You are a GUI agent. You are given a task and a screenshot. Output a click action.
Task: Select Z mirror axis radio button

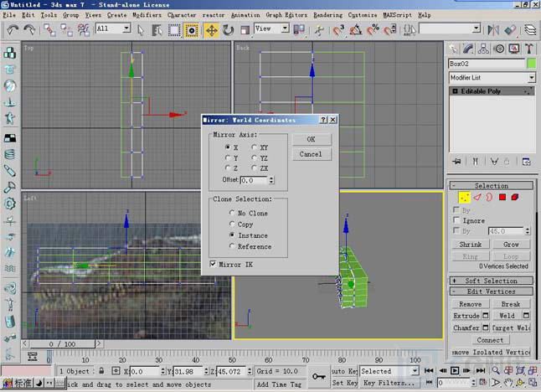[228, 168]
